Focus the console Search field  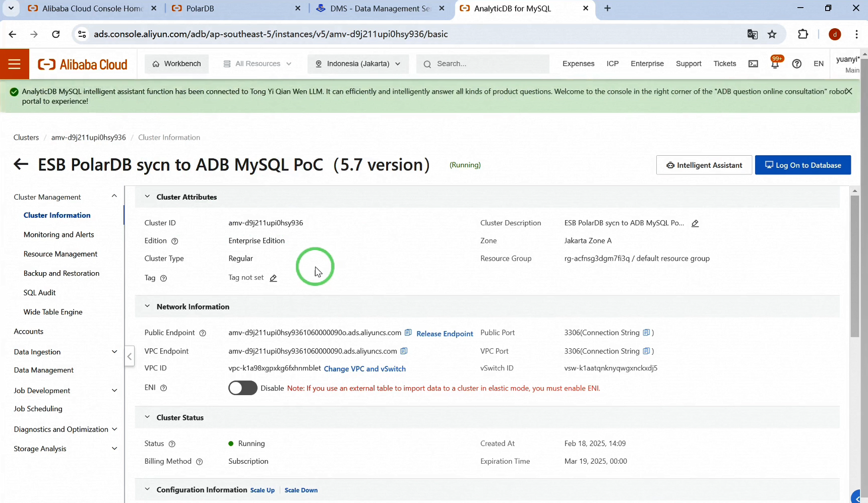coord(483,64)
